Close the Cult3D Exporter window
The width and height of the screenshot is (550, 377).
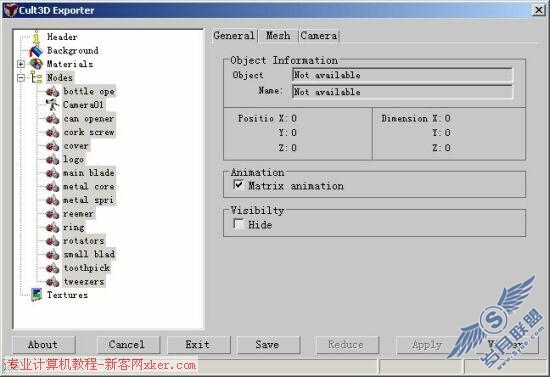[x=538, y=10]
